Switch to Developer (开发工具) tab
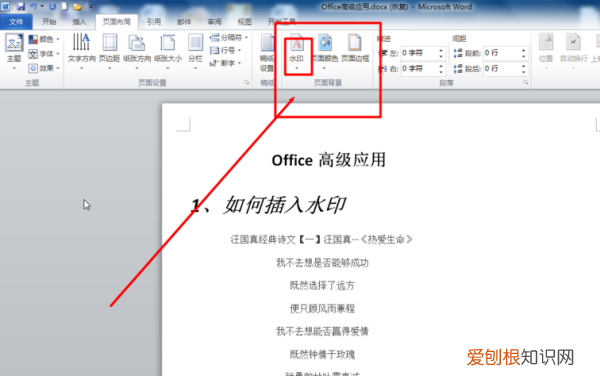Screen dimensions: 600x376 point(282,22)
